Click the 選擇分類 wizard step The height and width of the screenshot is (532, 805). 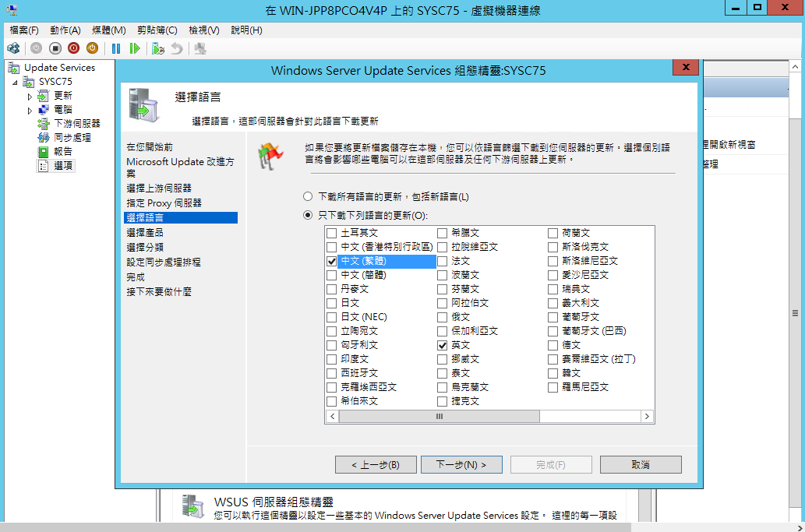(x=145, y=247)
